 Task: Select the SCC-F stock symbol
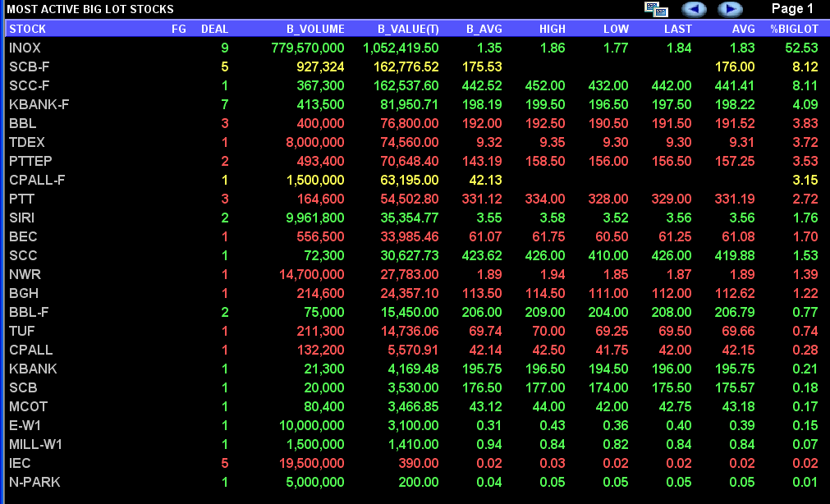pos(29,85)
